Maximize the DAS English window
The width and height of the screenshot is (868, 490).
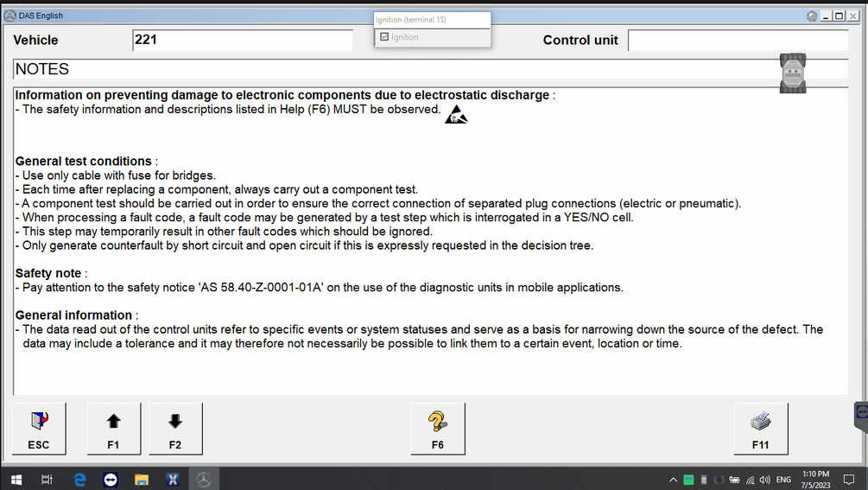839,16
